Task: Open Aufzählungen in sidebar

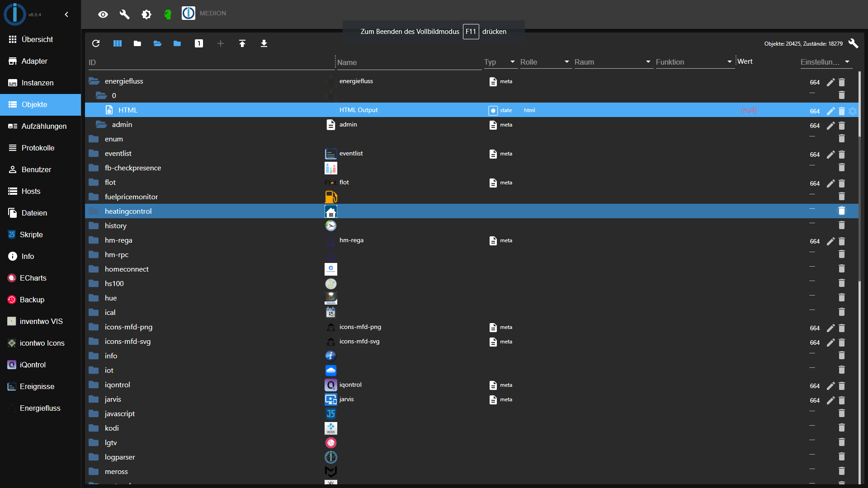Action: [40, 126]
